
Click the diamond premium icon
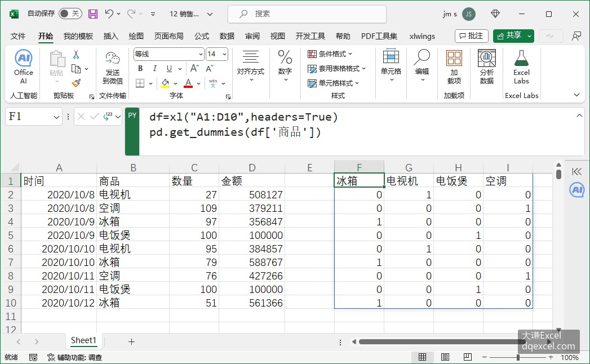pyautogui.click(x=495, y=14)
